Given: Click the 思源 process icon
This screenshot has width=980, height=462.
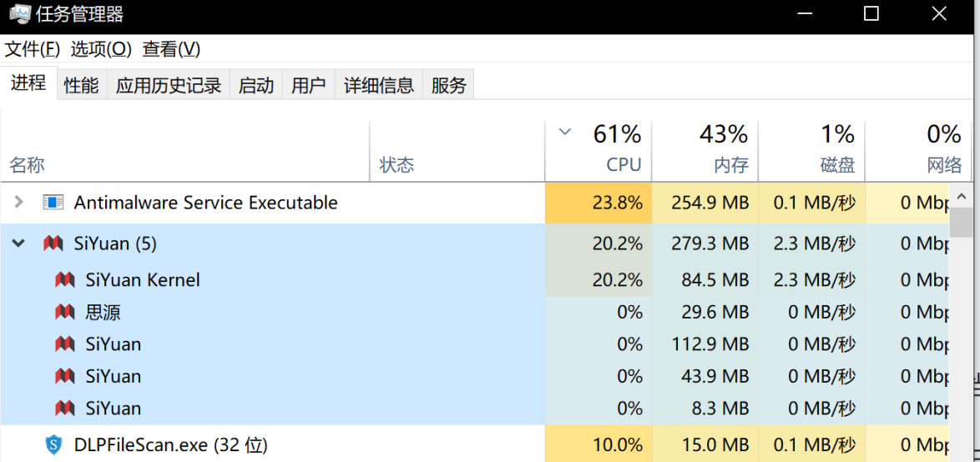Looking at the screenshot, I should [65, 313].
